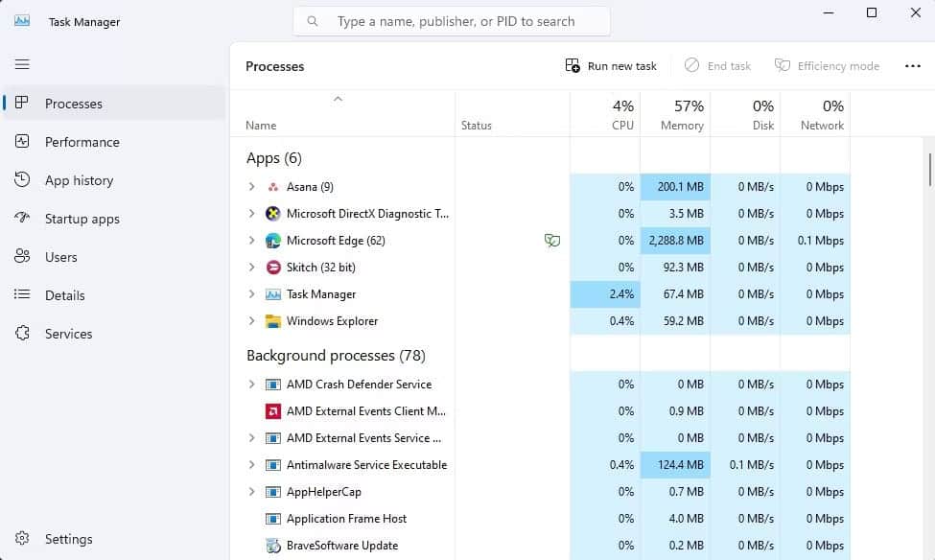Open the more options ellipsis menu
This screenshot has height=560, width=935.
pyautogui.click(x=910, y=65)
